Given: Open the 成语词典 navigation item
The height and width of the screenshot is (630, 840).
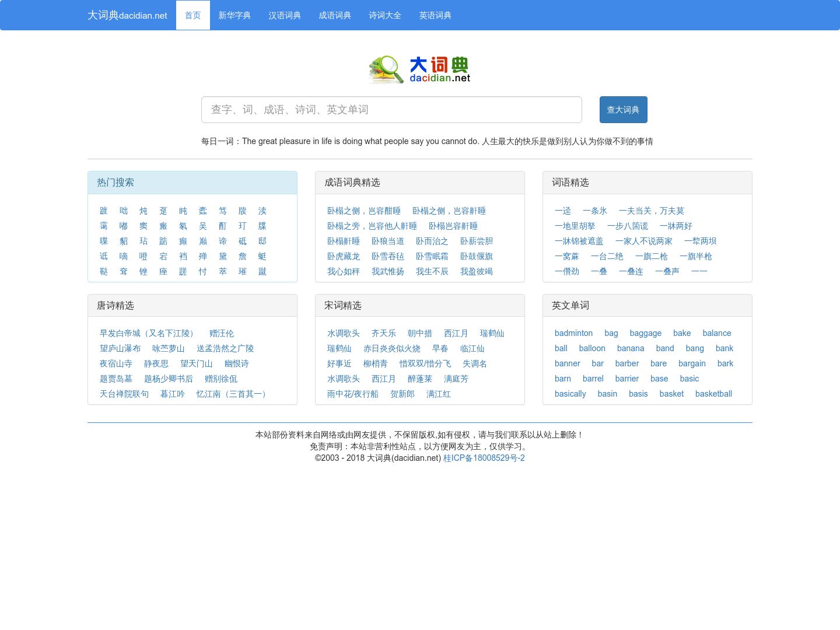Looking at the screenshot, I should coord(335,15).
